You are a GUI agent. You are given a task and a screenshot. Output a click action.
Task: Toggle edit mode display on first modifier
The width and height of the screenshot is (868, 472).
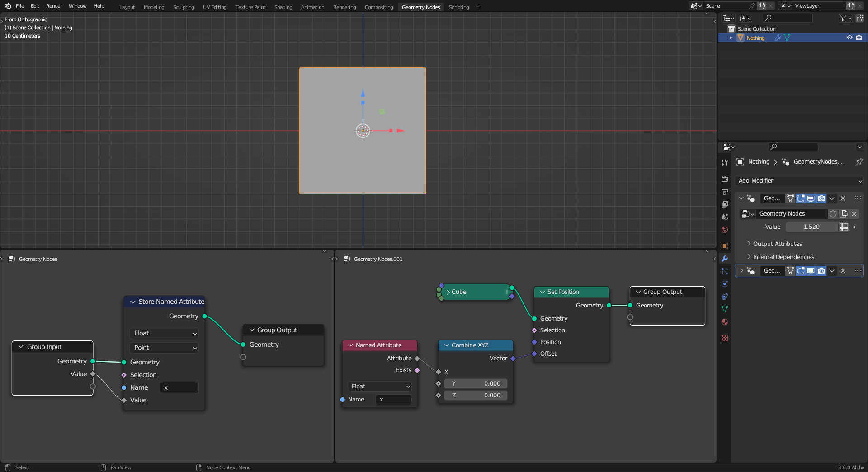coord(801,198)
